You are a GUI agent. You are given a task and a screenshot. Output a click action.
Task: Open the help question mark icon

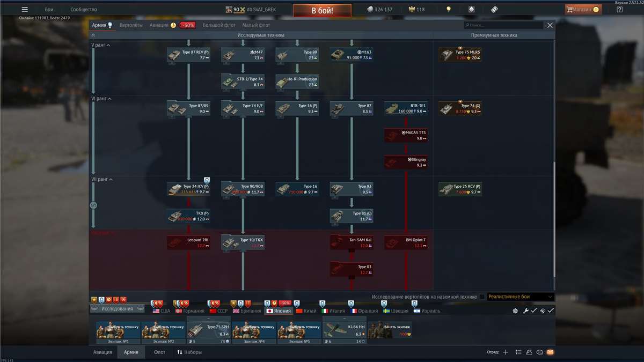[x=619, y=10]
